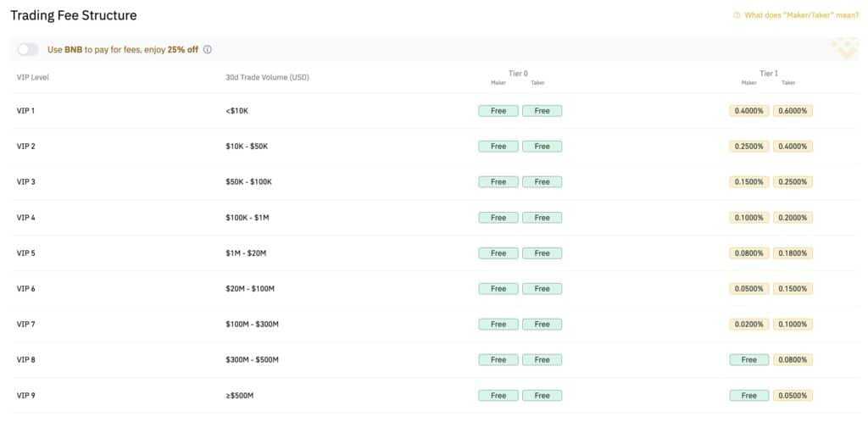Click the question icon before Maker/Taker link
The image size is (868, 433).
point(737,15)
